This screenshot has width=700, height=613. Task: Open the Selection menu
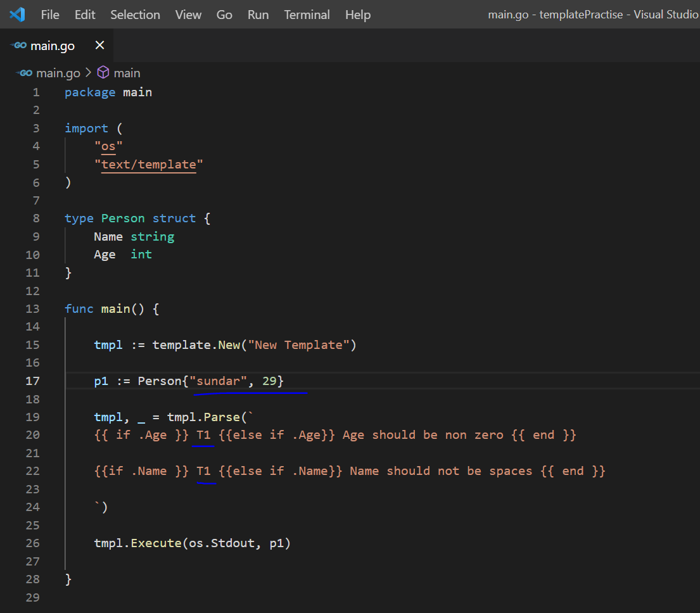point(135,15)
